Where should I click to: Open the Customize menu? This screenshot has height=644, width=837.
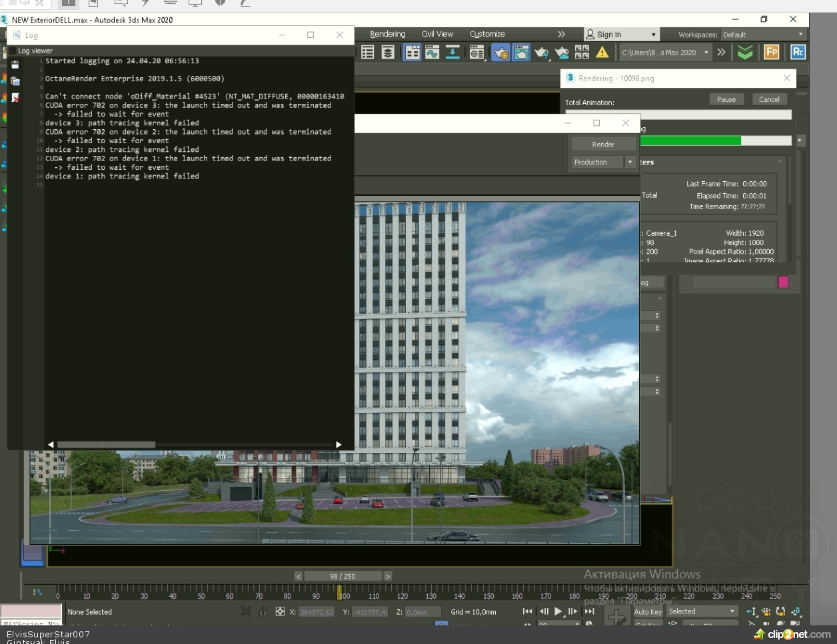coord(487,34)
